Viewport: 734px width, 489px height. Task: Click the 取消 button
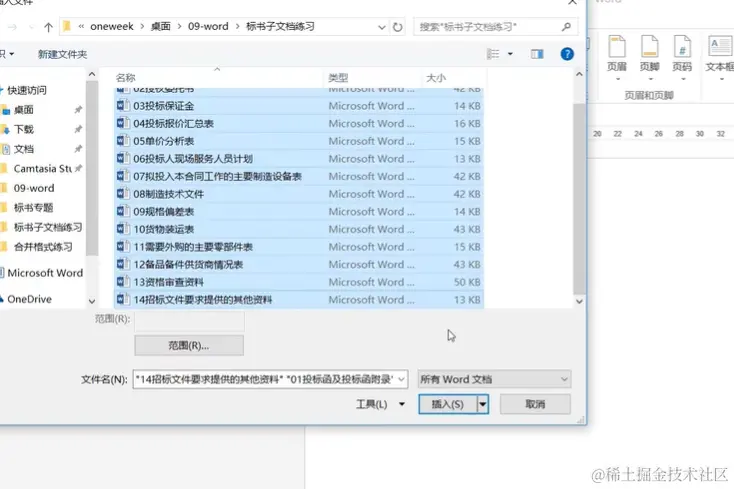coord(535,404)
